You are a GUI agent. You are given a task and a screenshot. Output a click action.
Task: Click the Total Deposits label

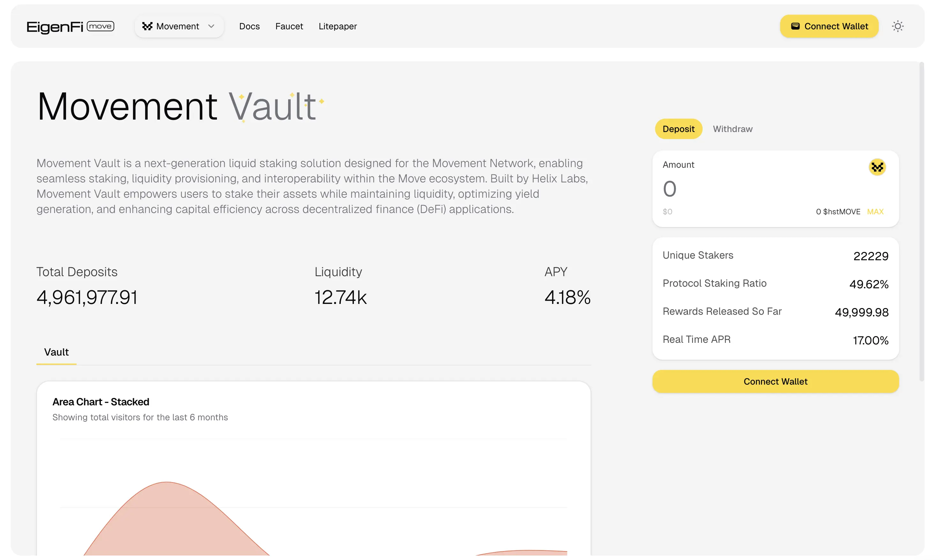pyautogui.click(x=77, y=272)
